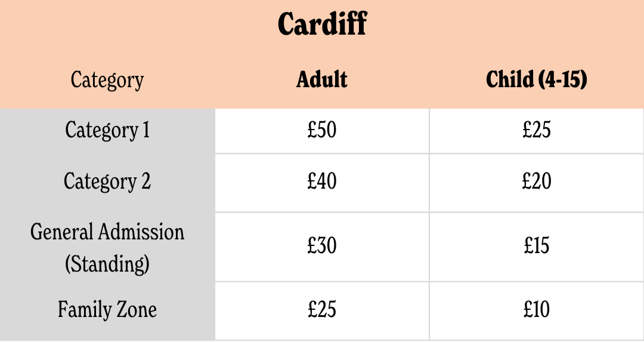This screenshot has width=644, height=342.
Task: Click the Cardiff table title
Action: [322, 24]
